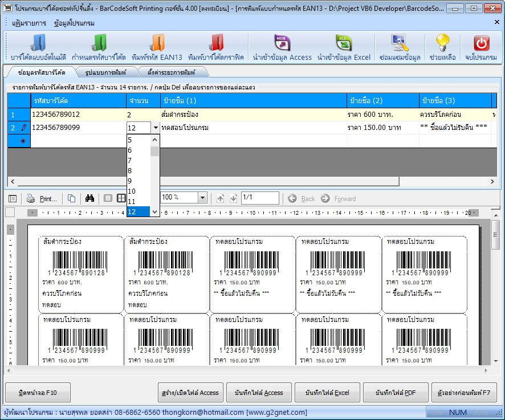Click the quantity list's scroll-down arrow
The image size is (505, 420).
(155, 211)
